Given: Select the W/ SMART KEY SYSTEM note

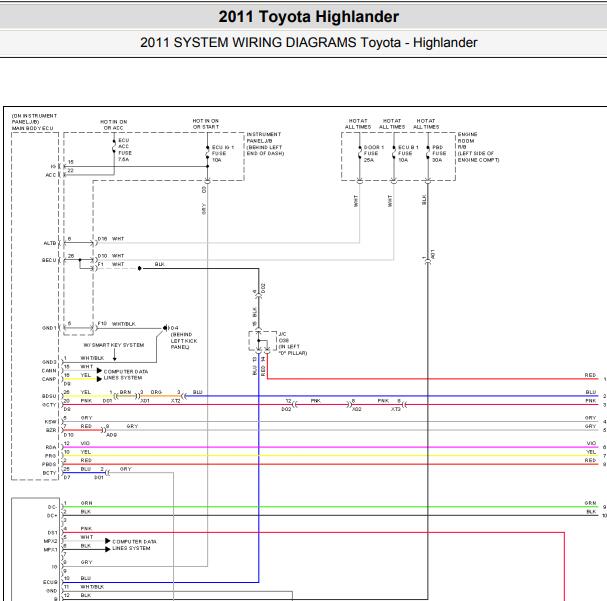Looking at the screenshot, I should click(114, 345).
